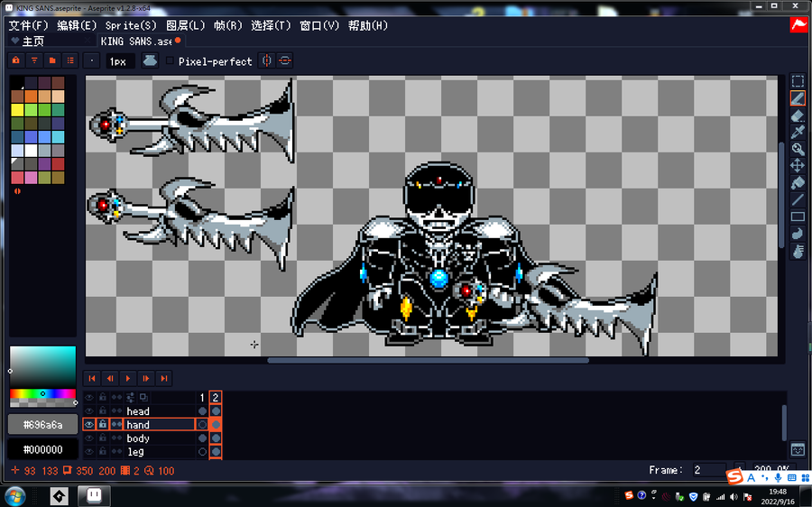Open the palette options list menu

[70, 60]
